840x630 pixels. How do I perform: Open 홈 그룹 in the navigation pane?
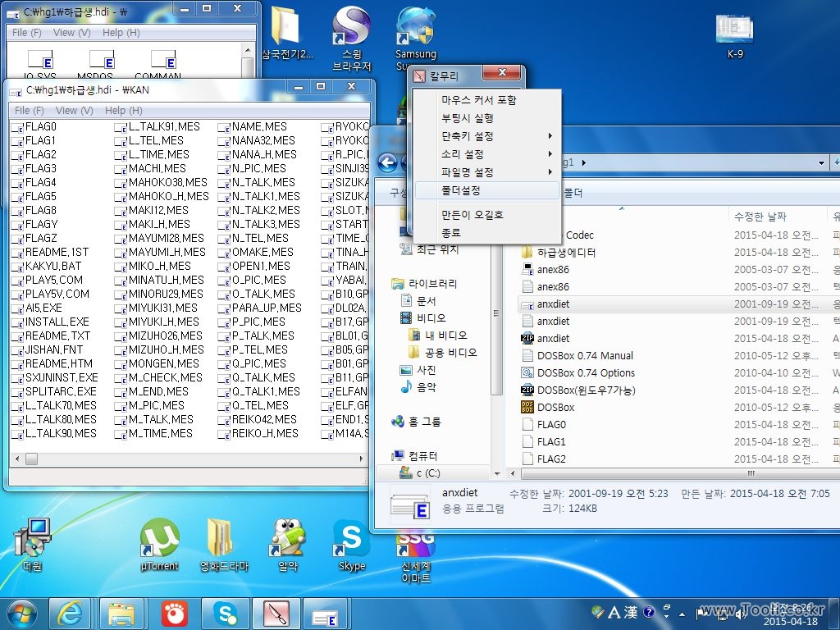(x=416, y=422)
